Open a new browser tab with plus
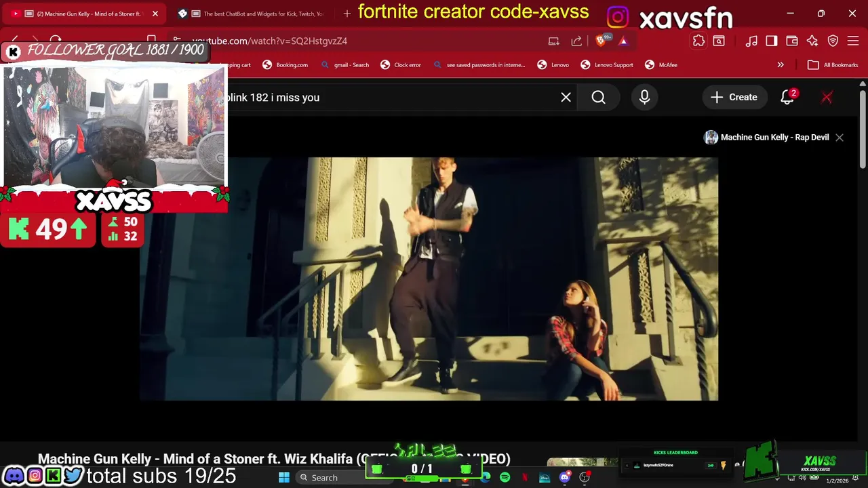The height and width of the screenshot is (488, 868). click(x=347, y=14)
